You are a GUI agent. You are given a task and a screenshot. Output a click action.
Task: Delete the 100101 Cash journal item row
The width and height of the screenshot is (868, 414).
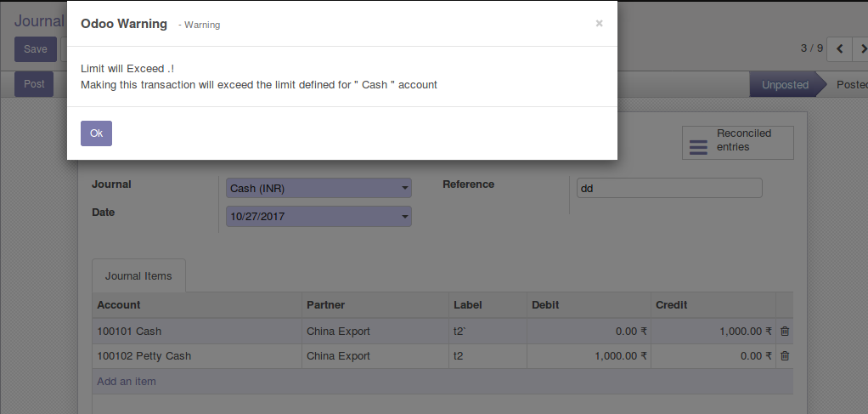pos(785,332)
